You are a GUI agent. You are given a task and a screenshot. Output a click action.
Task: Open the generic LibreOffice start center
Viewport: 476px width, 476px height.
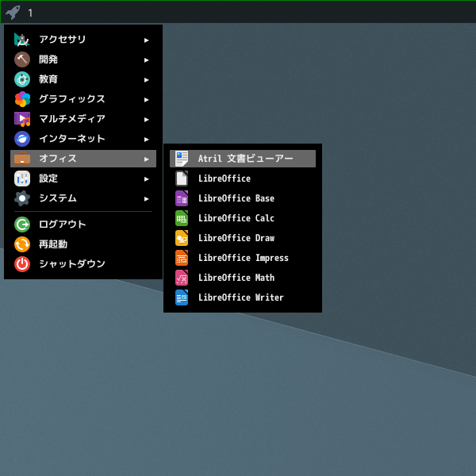click(243, 178)
